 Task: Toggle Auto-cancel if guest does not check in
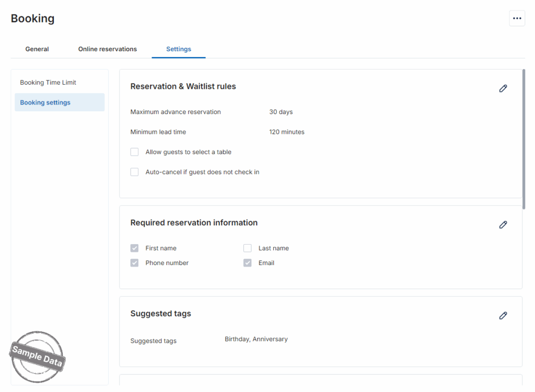[134, 172]
